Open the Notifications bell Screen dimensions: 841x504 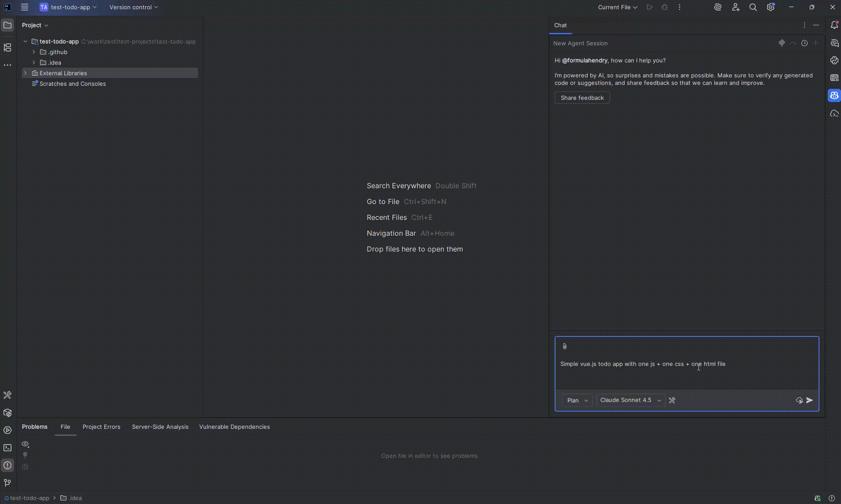point(834,25)
